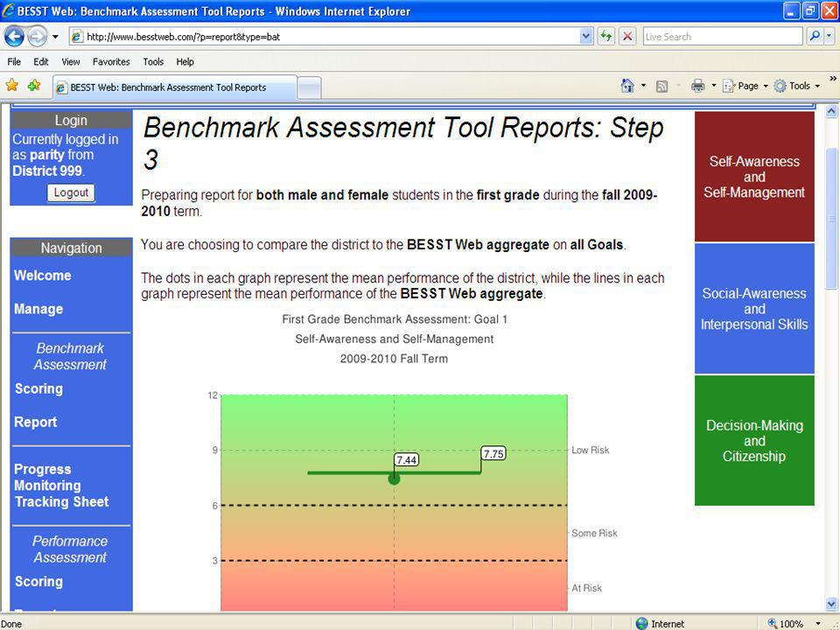Click the Low Risk axis label
The width and height of the screenshot is (840, 630).
[x=591, y=450]
